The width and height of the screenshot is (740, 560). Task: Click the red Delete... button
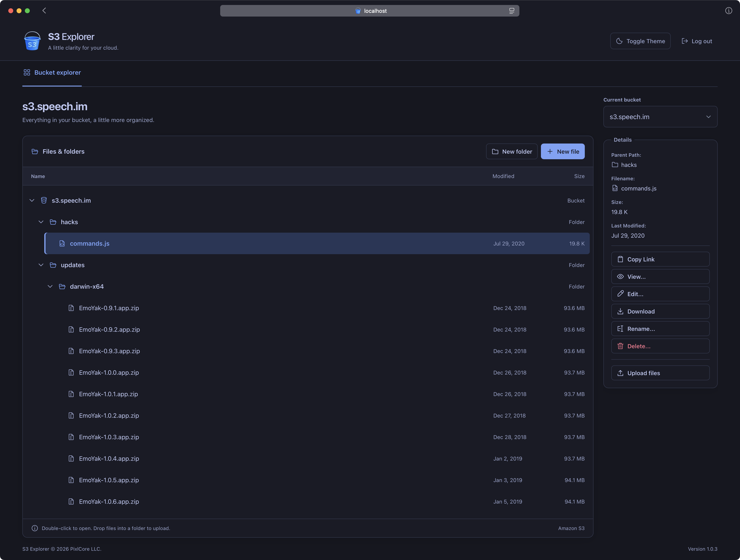pyautogui.click(x=660, y=346)
